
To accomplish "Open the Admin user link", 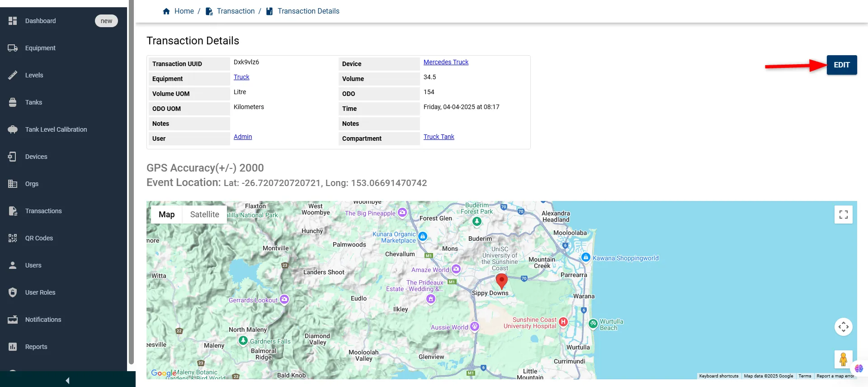I will click(x=243, y=137).
